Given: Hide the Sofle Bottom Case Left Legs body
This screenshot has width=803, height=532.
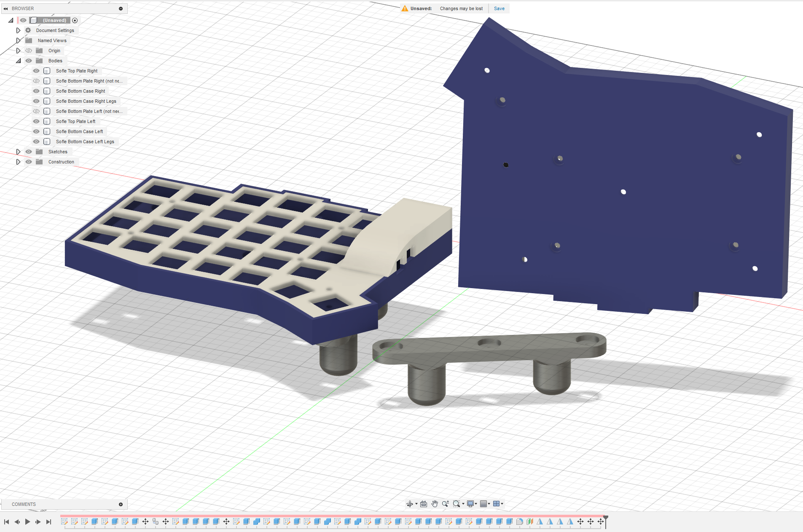Looking at the screenshot, I should click(x=36, y=142).
